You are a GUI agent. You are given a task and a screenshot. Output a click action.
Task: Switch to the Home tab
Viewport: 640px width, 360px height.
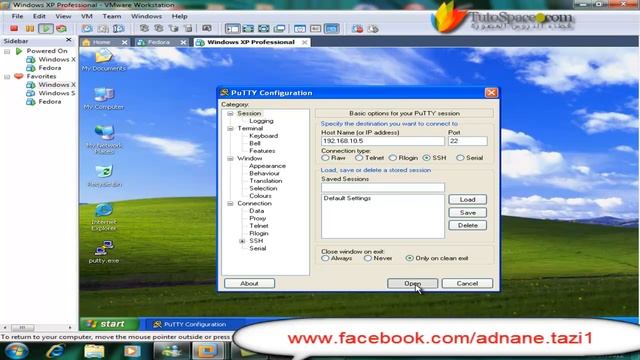102,42
